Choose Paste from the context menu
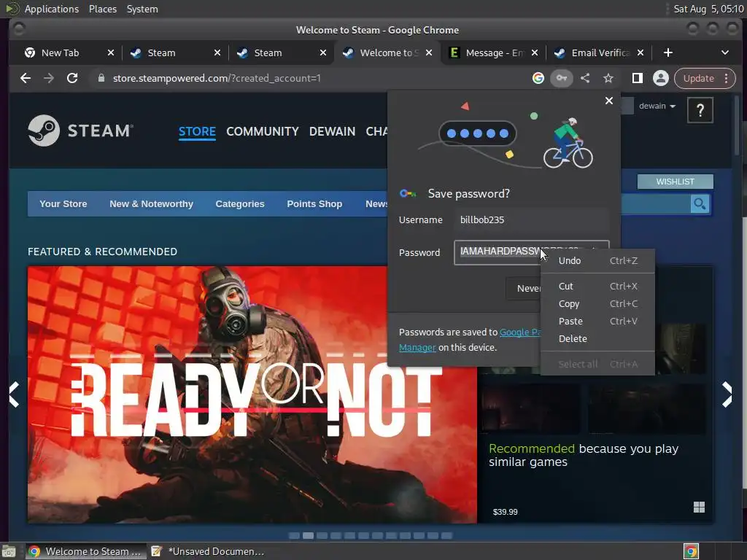 (597, 321)
